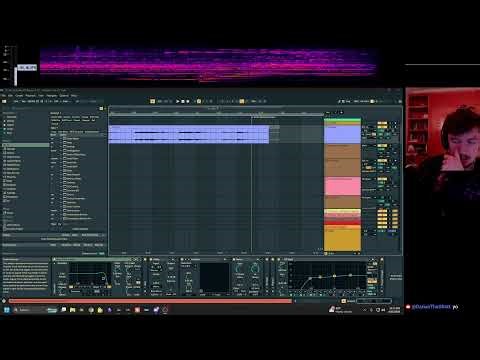Select the lavender audio clip in the arrangement

tap(189, 134)
